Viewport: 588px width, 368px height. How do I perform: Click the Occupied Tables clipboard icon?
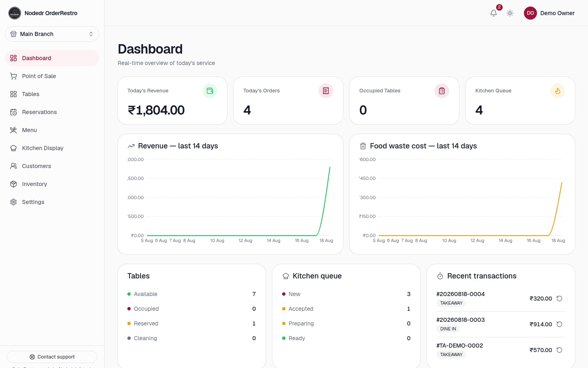pos(442,91)
